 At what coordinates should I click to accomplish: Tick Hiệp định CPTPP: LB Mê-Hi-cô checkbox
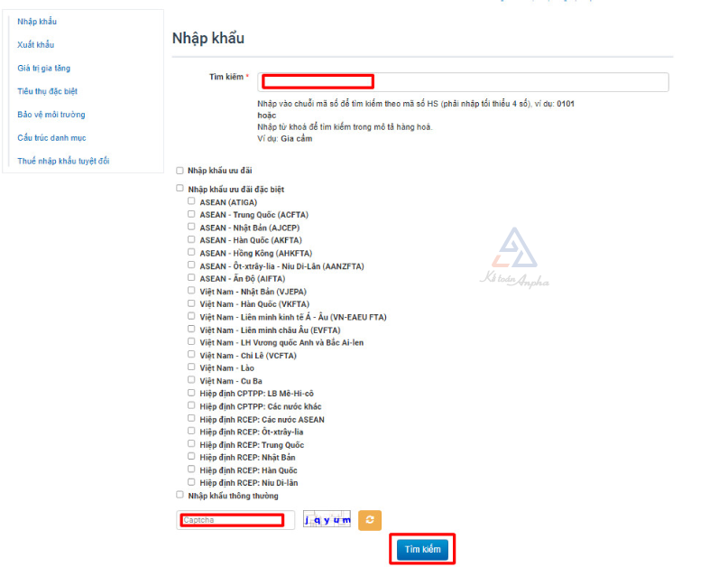[191, 393]
